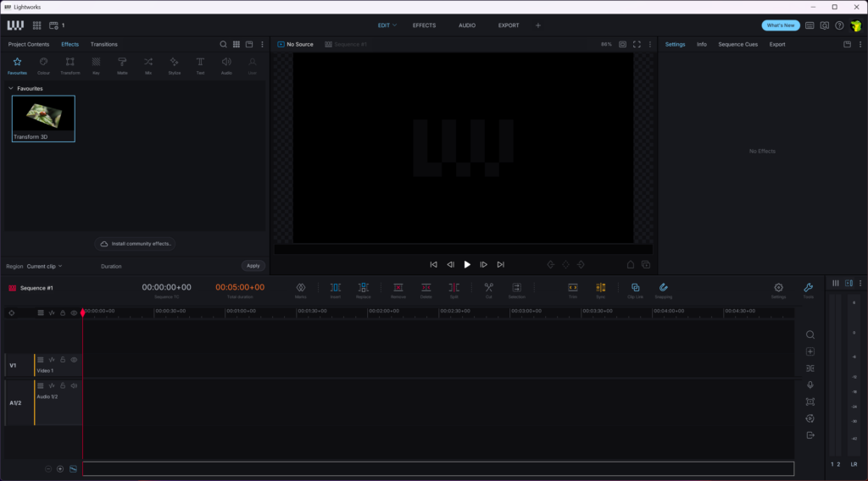Open audio meter more options menu
This screenshot has height=481, width=868.
(860, 283)
